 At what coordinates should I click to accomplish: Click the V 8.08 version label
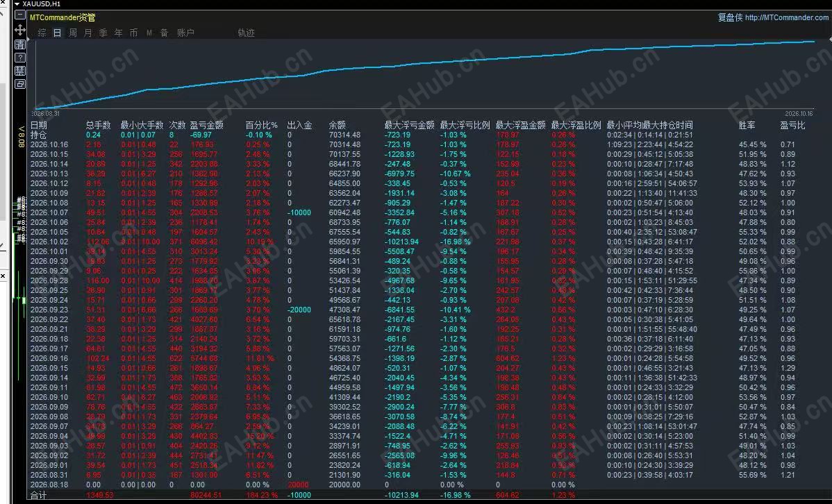tap(22, 136)
